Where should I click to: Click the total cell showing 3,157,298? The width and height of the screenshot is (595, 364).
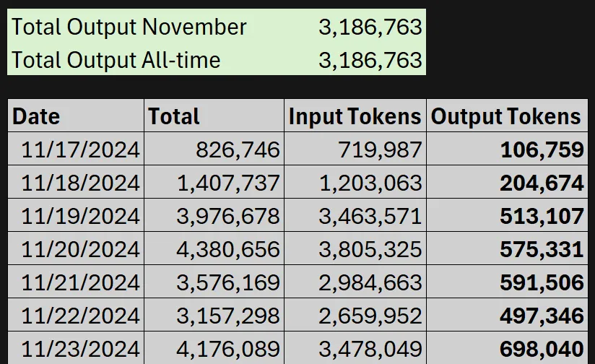point(214,315)
